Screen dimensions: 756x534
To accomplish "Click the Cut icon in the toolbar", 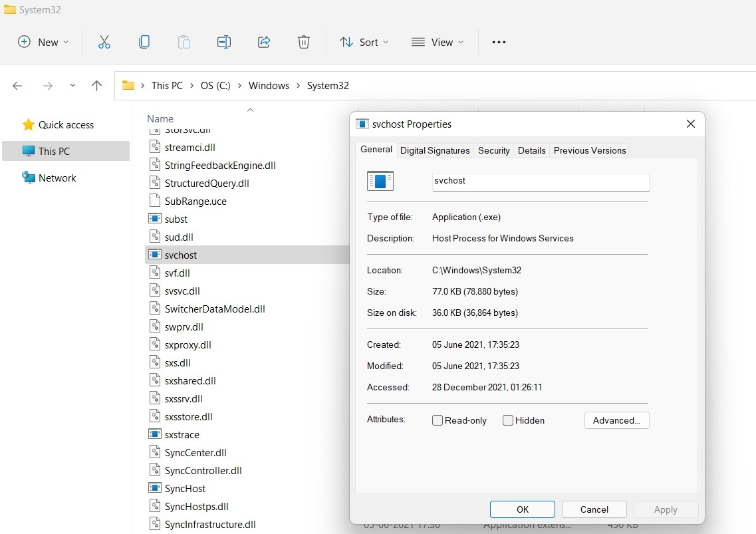I will click(104, 42).
